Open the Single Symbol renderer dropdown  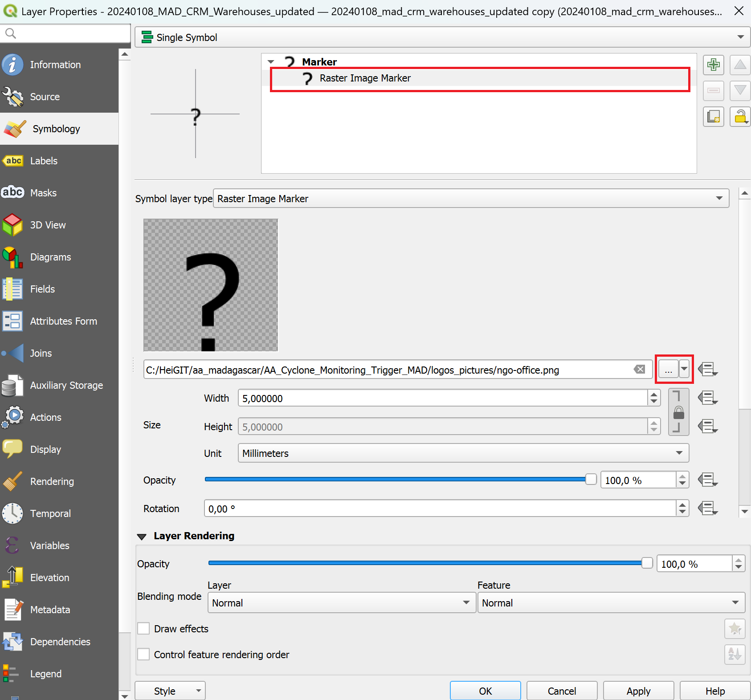point(442,37)
